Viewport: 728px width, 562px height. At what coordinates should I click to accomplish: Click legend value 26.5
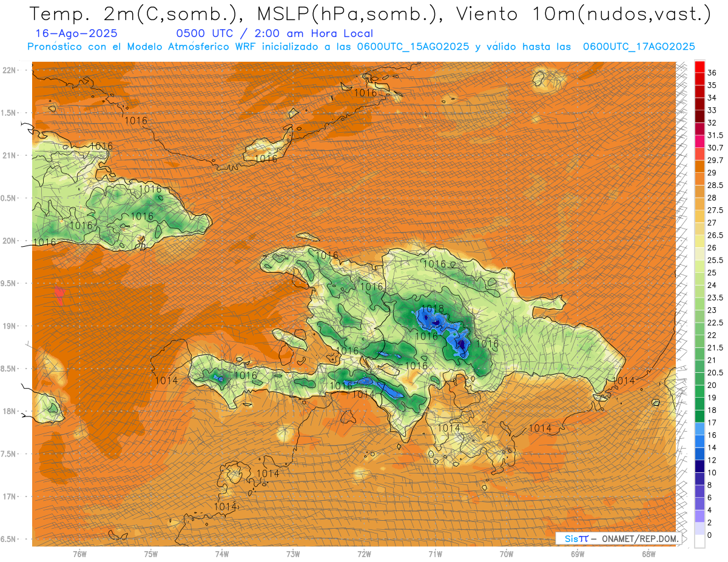click(715, 235)
